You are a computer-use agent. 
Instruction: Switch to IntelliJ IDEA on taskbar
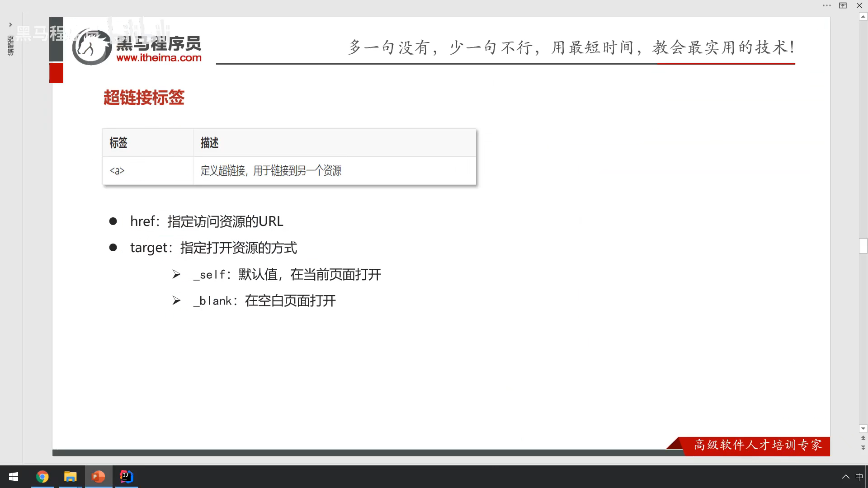(126, 477)
